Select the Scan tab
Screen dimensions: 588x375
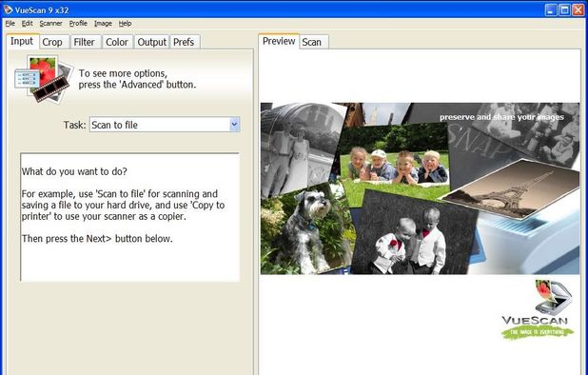(313, 42)
